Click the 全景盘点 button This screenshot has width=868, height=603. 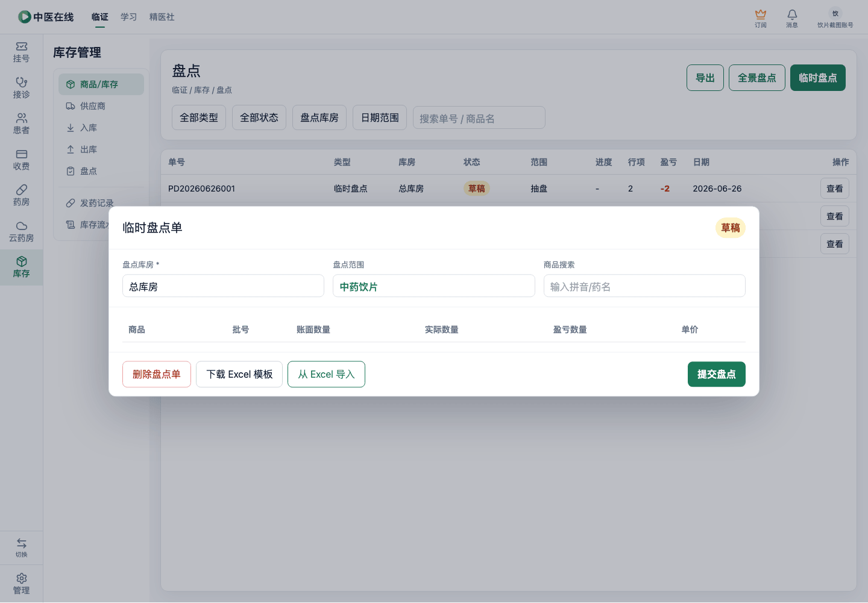pos(757,78)
